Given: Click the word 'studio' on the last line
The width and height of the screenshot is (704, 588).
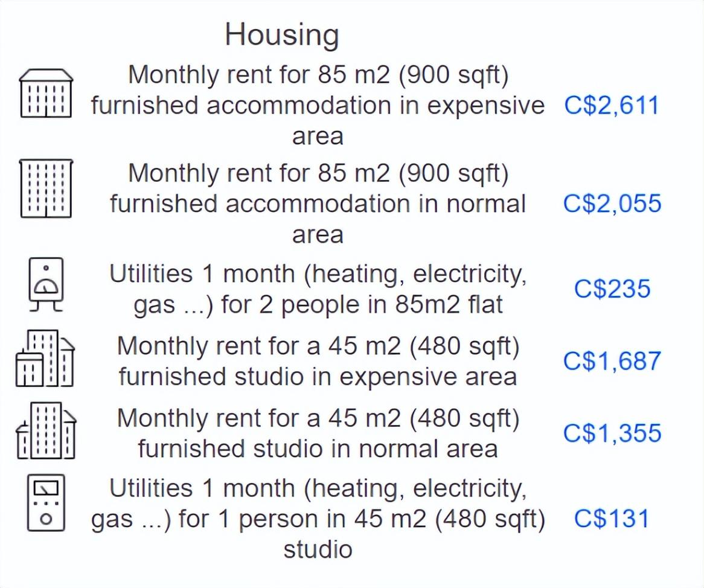Looking at the screenshot, I should tap(318, 549).
